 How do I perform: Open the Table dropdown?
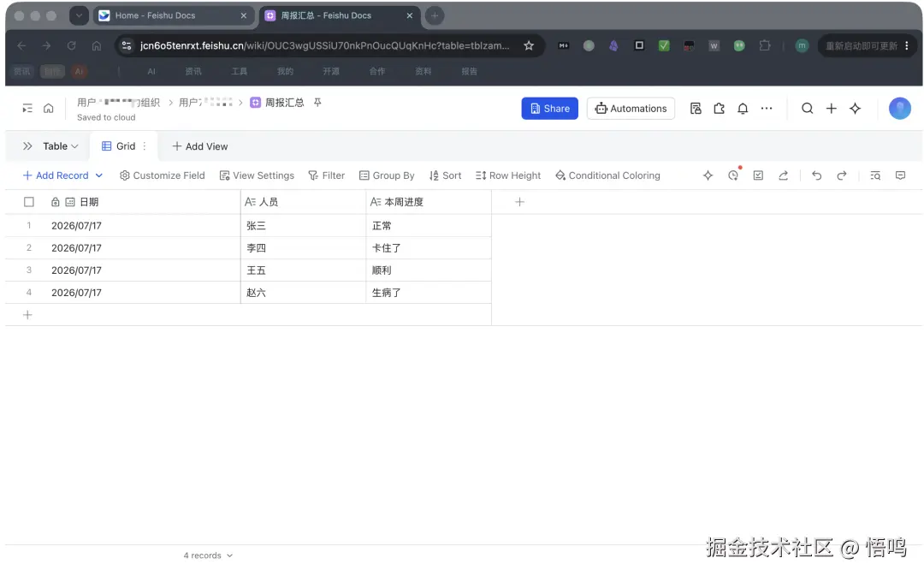[x=60, y=146]
